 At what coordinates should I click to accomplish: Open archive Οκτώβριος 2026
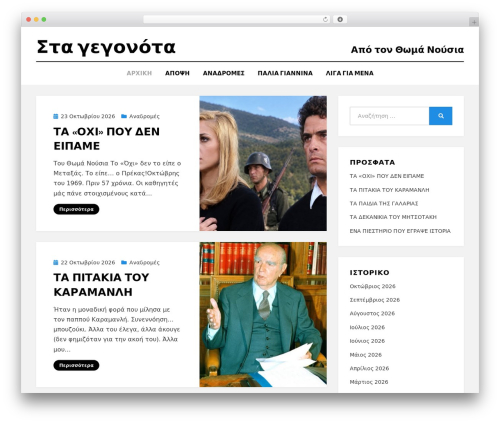[x=372, y=286]
